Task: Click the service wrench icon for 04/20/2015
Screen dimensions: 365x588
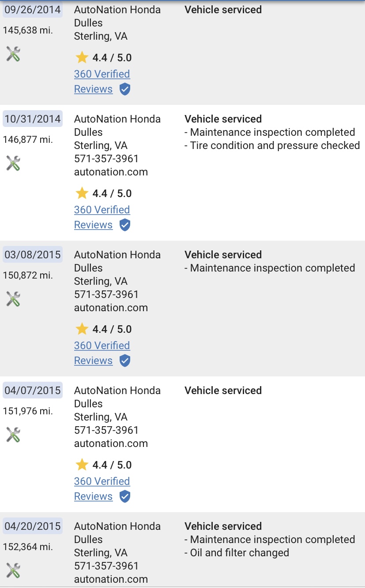Action: (x=13, y=571)
